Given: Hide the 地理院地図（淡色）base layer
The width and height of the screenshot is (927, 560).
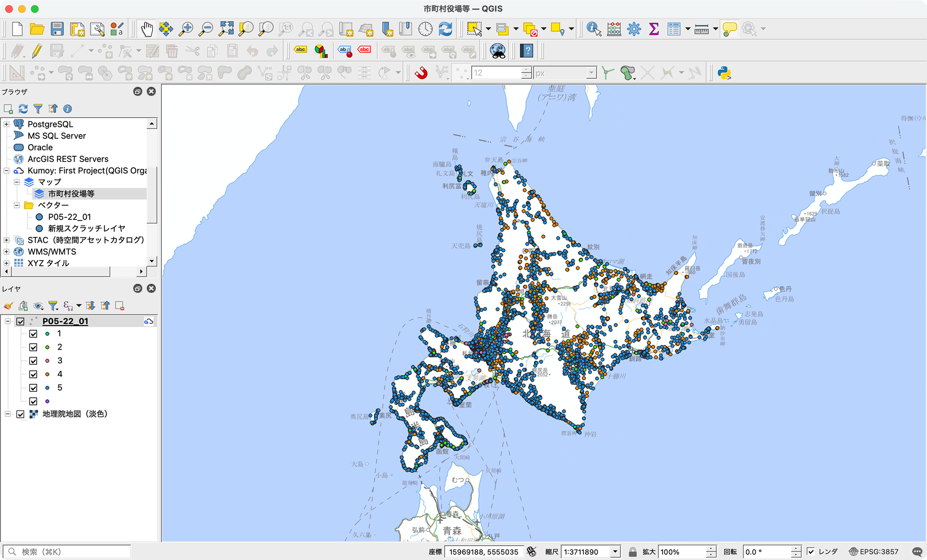Looking at the screenshot, I should (20, 414).
